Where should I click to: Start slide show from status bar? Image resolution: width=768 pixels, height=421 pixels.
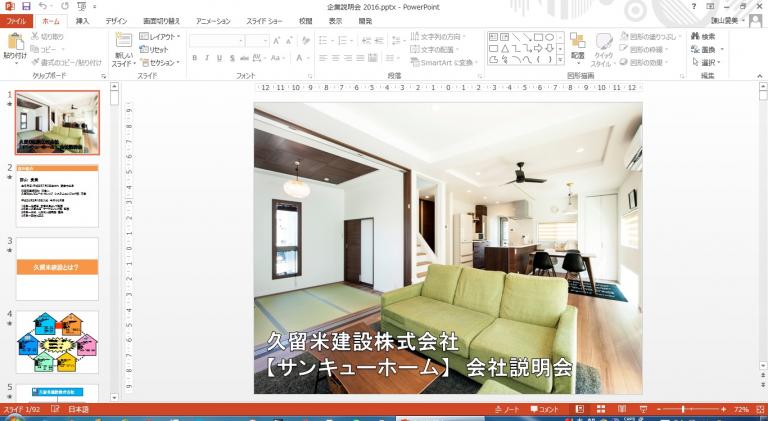pyautogui.click(x=644, y=409)
